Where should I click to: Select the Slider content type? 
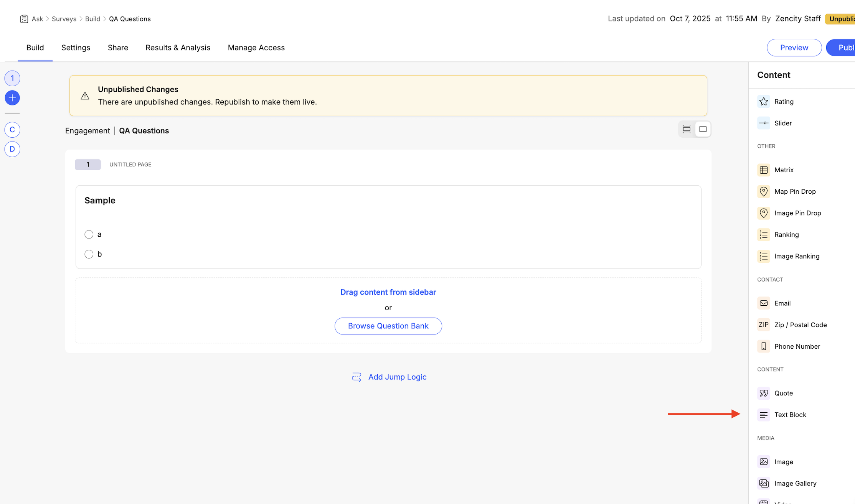point(782,123)
